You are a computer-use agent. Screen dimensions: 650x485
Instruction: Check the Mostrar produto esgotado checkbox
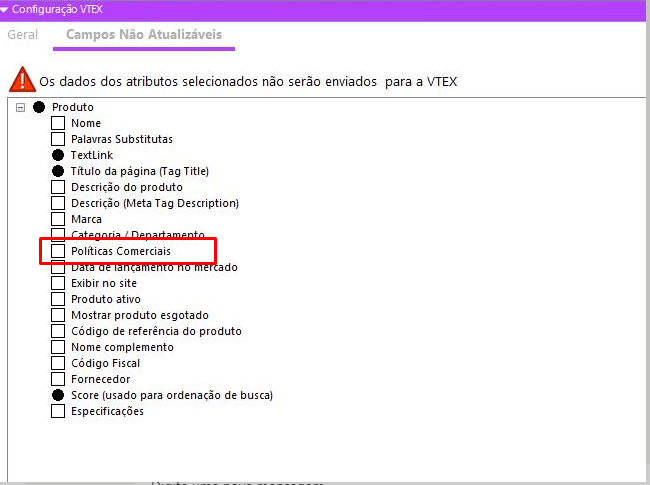58,315
